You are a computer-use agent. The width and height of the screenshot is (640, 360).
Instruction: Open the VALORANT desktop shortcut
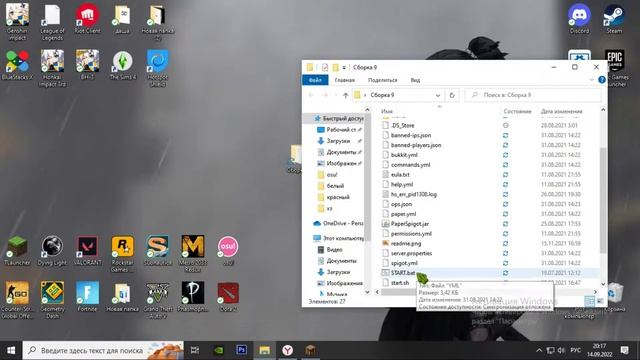pos(87,251)
